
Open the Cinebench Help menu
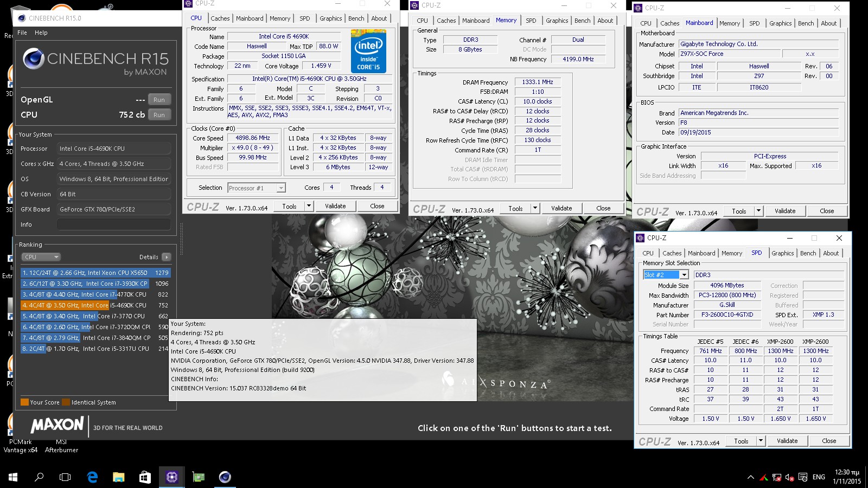pos(41,33)
